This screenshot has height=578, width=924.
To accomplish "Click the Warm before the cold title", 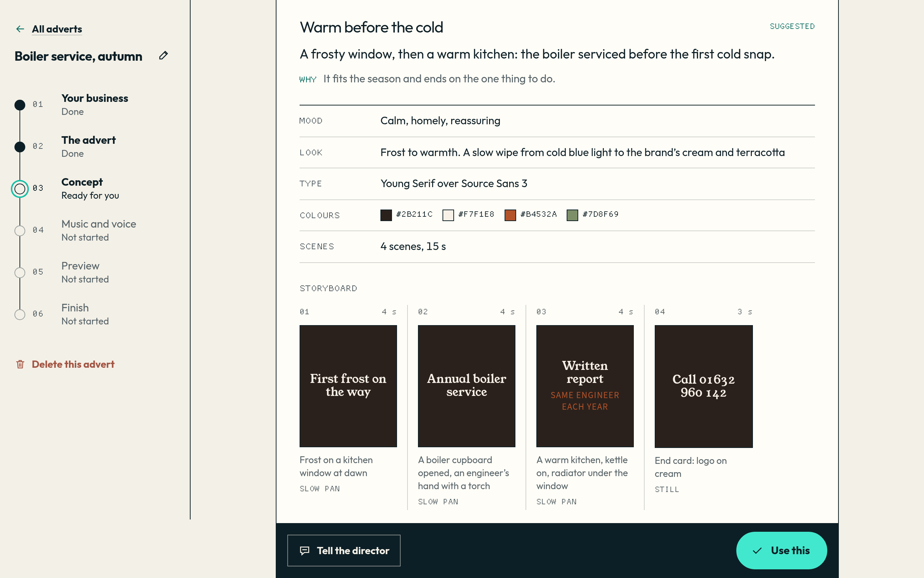I will pos(371,27).
